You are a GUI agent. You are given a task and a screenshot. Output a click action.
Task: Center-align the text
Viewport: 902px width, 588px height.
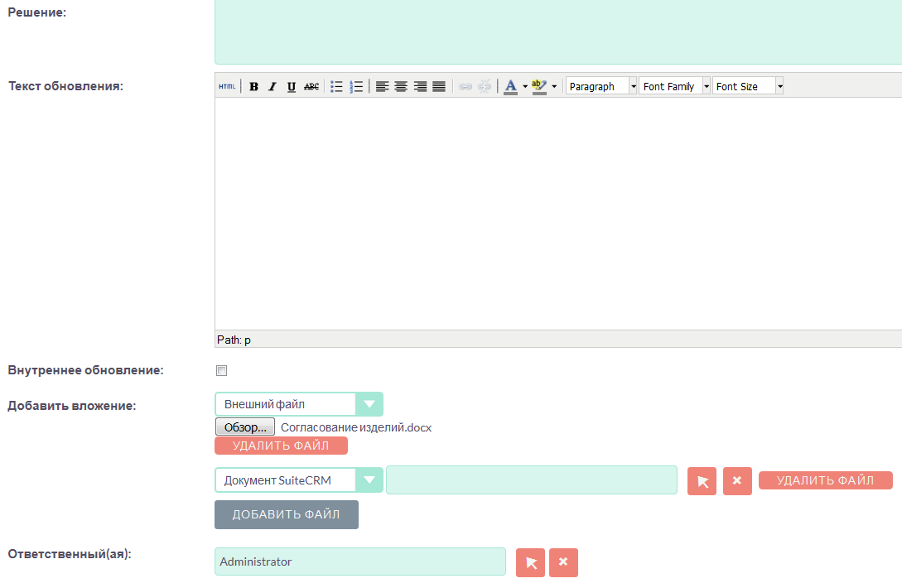[x=401, y=86]
